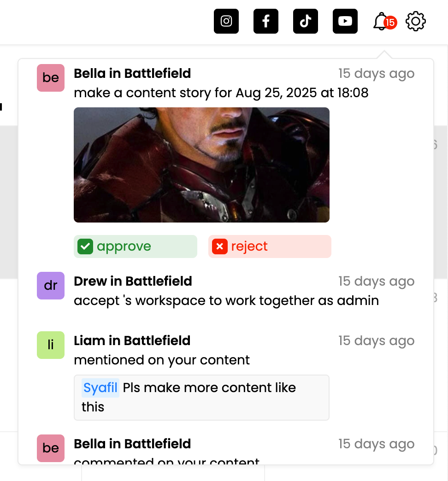Click the Syafil mention tag
Screen dimensions: 448x481
(x=100, y=388)
